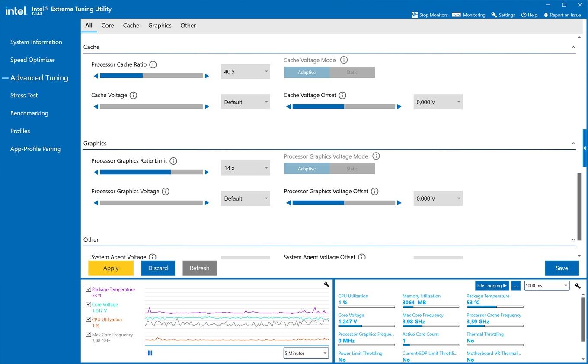This screenshot has width=588, height=364.
Task: Open the 5 Minutes time range dropdown
Action: (306, 353)
